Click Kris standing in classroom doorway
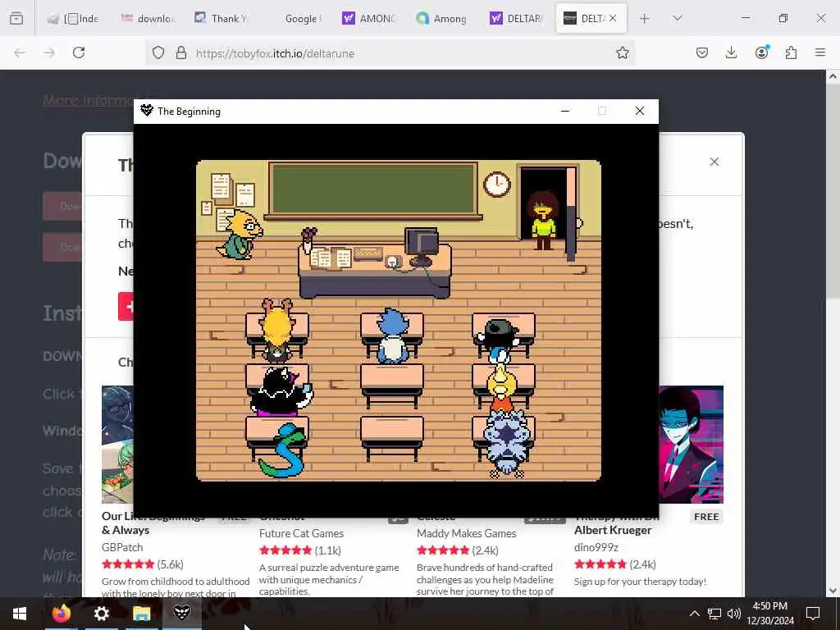The image size is (840, 630). tap(544, 220)
